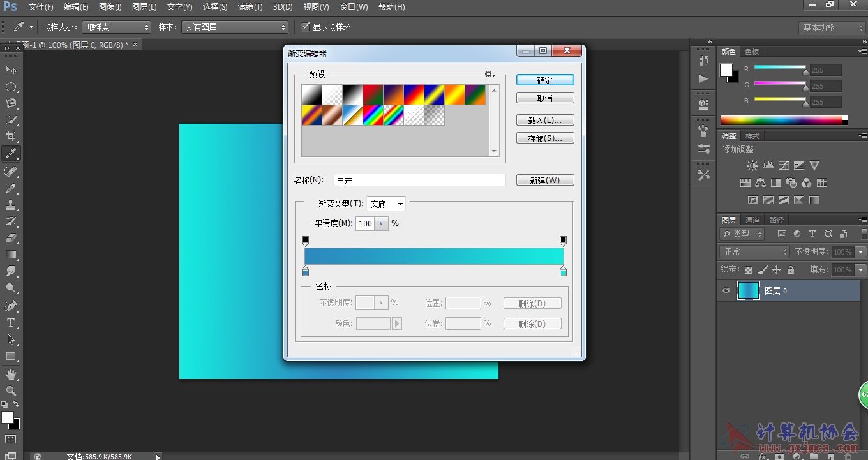
Task: Click the left blue gradient color stop
Action: click(x=305, y=272)
